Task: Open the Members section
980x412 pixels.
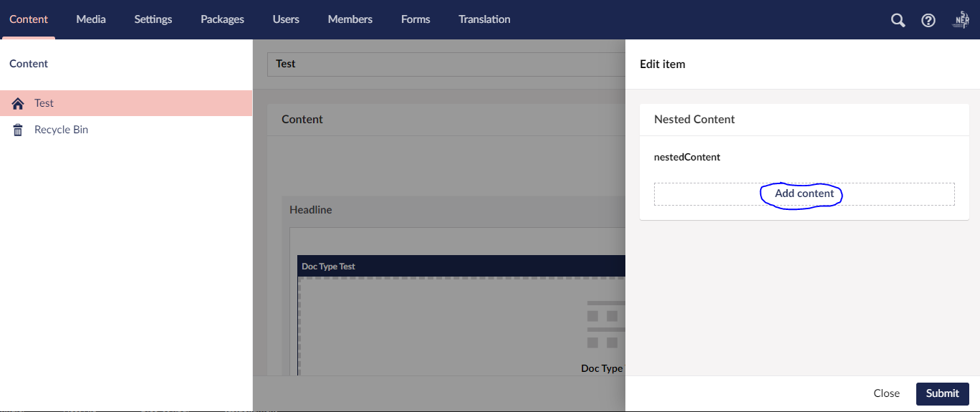Action: [x=350, y=19]
